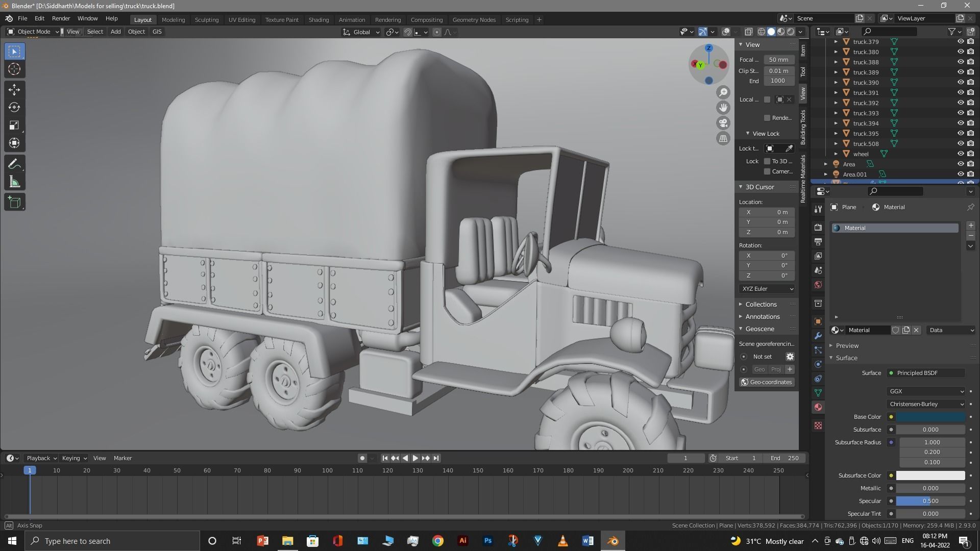Screen dimensions: 980x551
Task: Open the Base Color swatch
Action: click(x=930, y=417)
